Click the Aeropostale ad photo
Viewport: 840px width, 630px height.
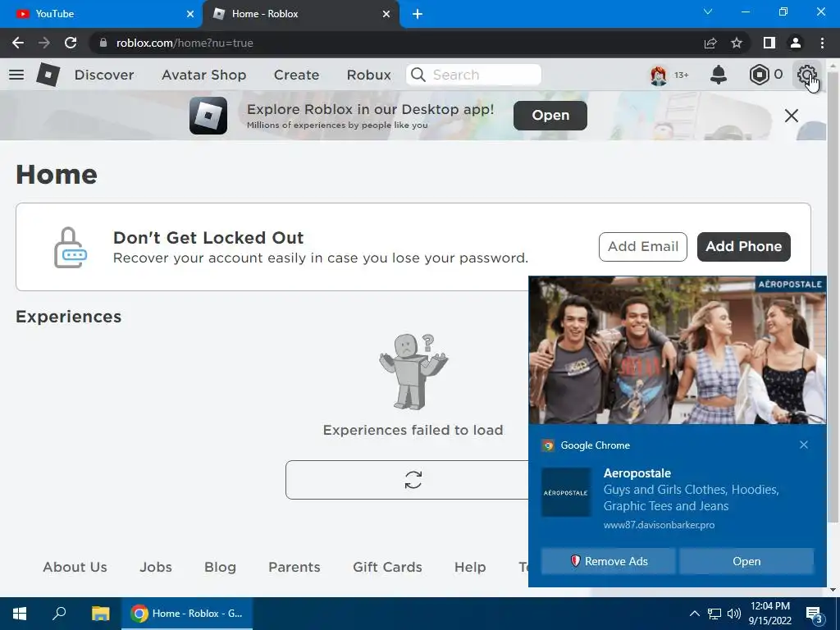point(678,350)
